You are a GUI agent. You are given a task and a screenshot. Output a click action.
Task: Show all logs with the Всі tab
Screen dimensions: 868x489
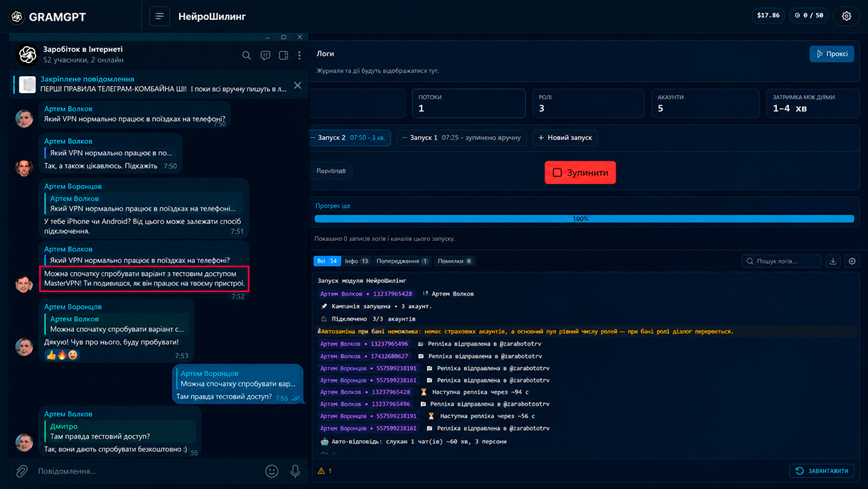[328, 261]
